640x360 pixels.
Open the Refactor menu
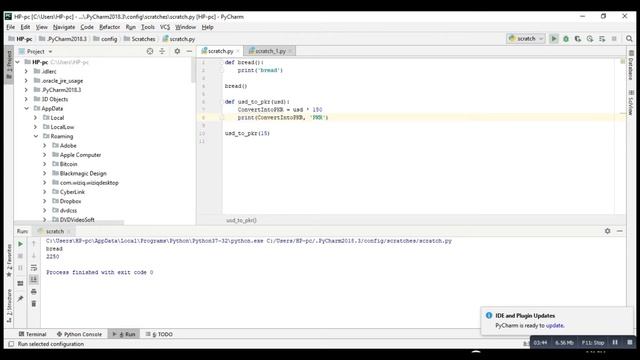tap(110, 27)
